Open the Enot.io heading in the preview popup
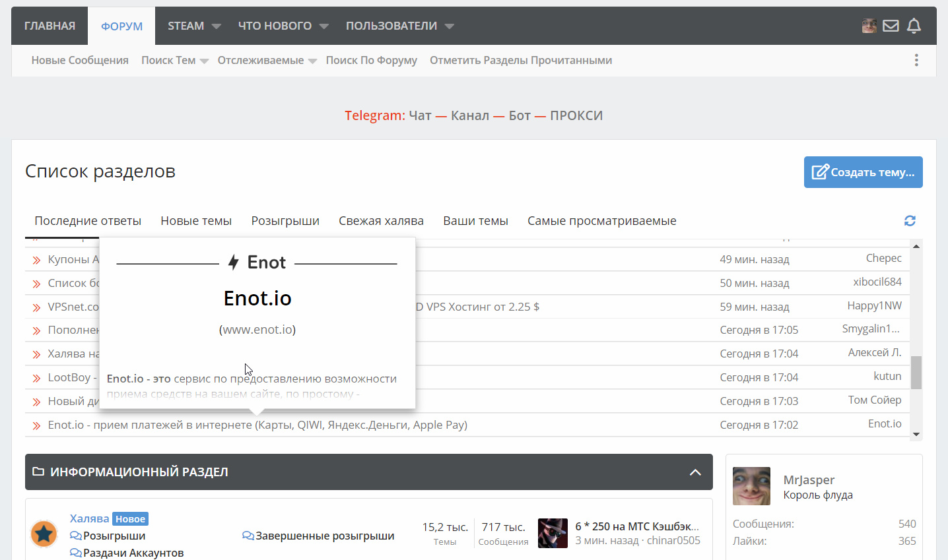 (257, 298)
